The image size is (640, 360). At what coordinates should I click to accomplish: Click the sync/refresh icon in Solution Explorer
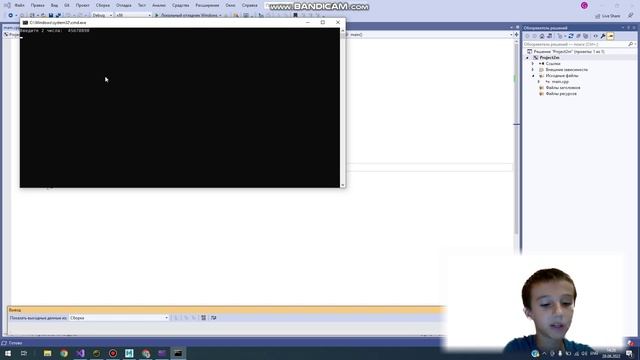[571, 36]
